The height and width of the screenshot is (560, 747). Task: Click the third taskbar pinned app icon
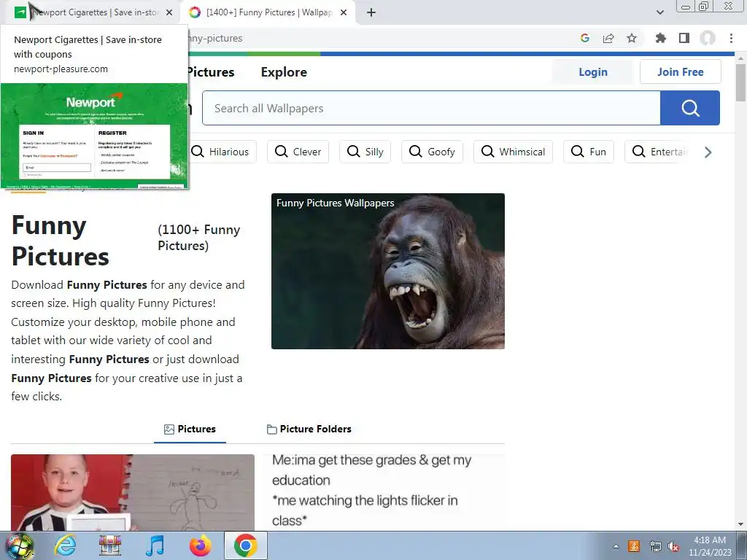pos(109,545)
